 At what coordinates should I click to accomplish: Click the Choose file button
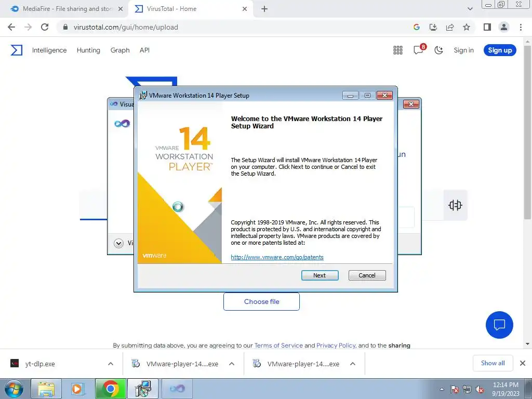coord(261,302)
